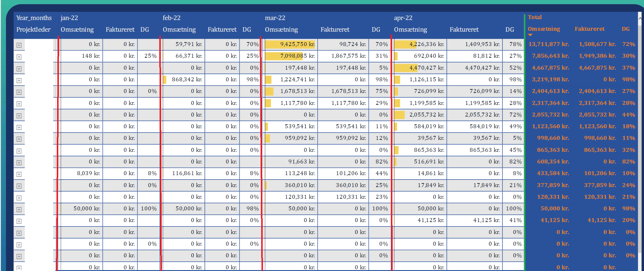
Task: Expand the row with total 2,317,364 kr.
Action: [19, 104]
